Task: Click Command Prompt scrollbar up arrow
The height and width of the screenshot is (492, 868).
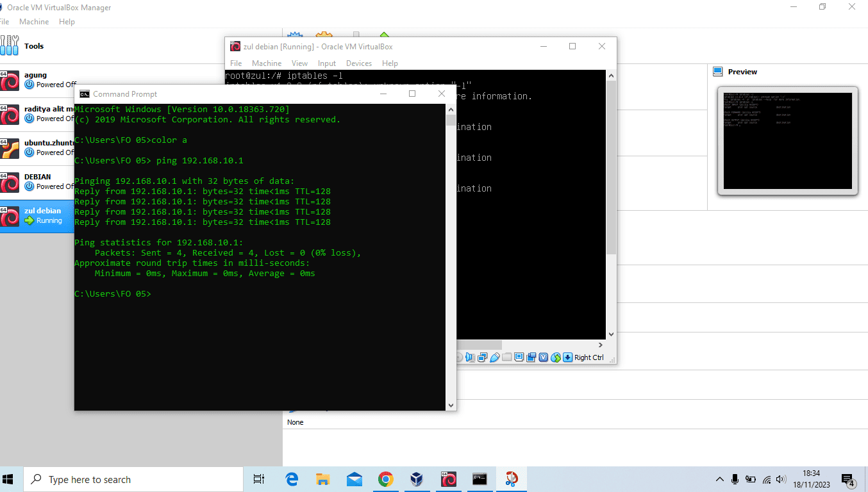Action: (x=451, y=110)
